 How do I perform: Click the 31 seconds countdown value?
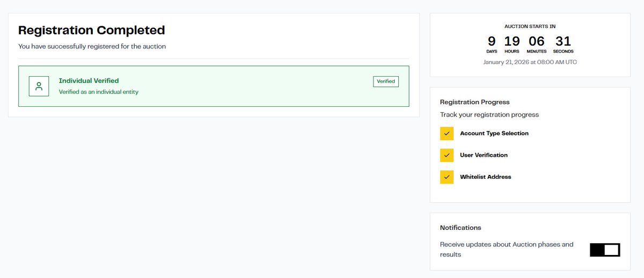click(563, 41)
